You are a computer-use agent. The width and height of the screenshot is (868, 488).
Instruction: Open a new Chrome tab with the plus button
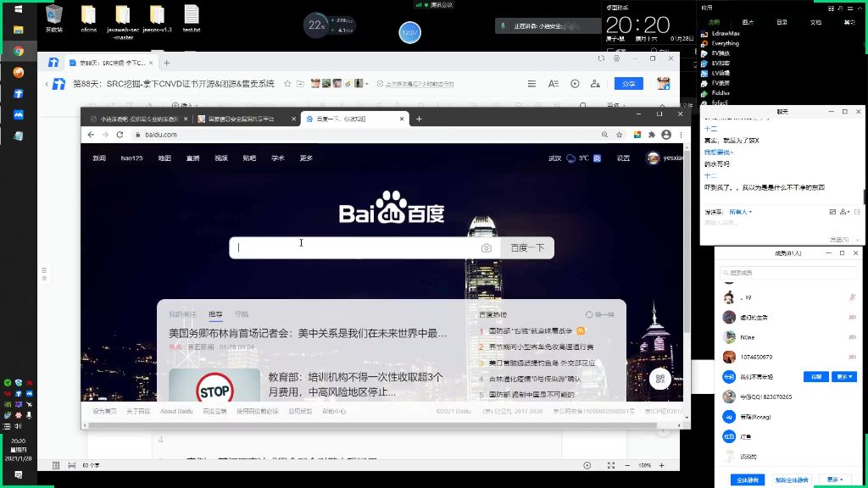click(x=419, y=119)
